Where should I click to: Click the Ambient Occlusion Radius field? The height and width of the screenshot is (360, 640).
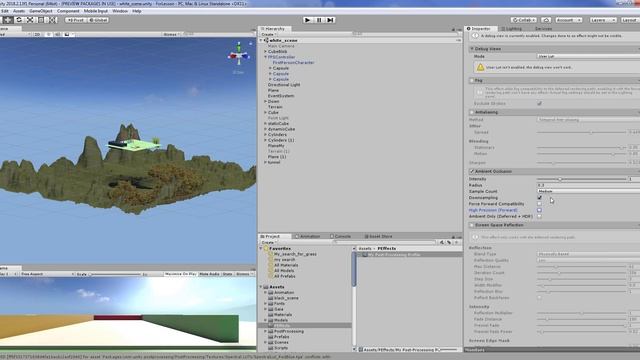tap(588, 185)
